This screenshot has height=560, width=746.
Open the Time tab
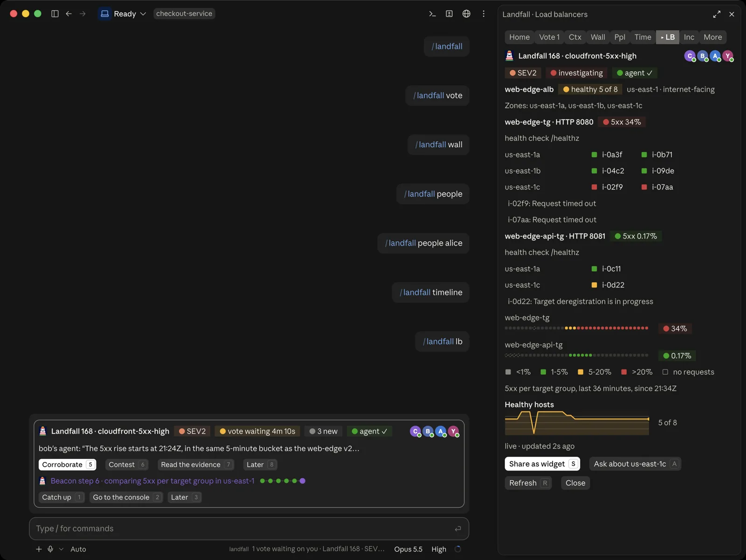pos(642,37)
